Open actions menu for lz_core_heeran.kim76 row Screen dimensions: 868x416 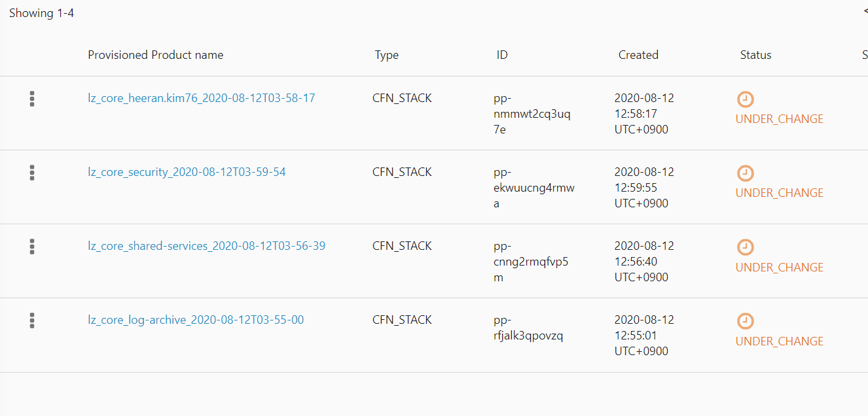(x=32, y=99)
